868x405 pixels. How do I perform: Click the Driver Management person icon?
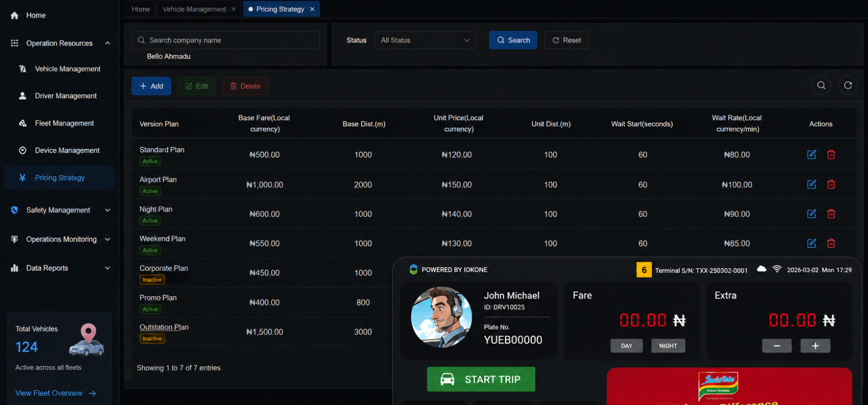[23, 96]
